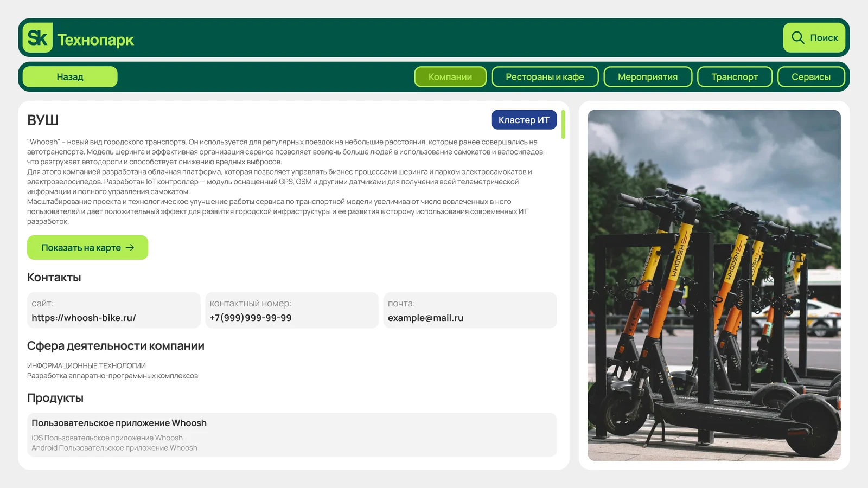Click Разработка аппаратно-программных комплексов text
The width and height of the screenshot is (868, 488).
[112, 376]
